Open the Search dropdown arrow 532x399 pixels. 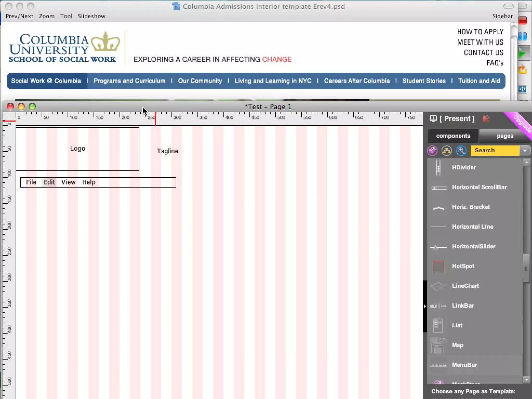[x=525, y=151]
